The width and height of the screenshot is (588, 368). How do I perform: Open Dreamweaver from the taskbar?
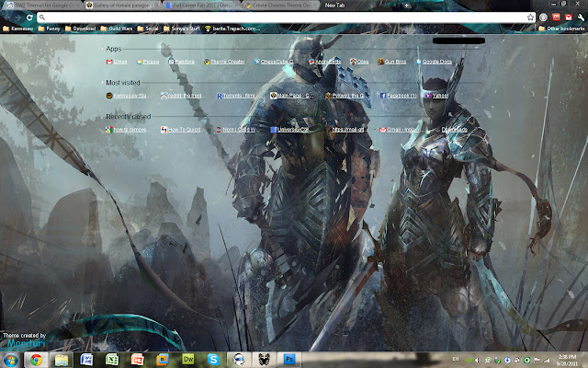(x=187, y=360)
